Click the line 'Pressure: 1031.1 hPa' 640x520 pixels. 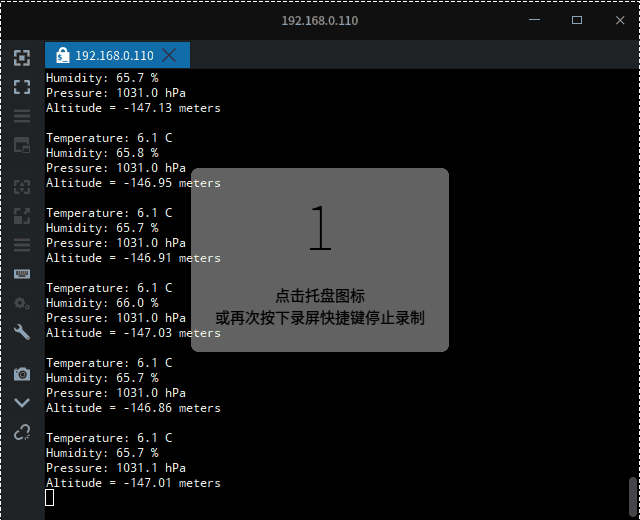pos(116,468)
